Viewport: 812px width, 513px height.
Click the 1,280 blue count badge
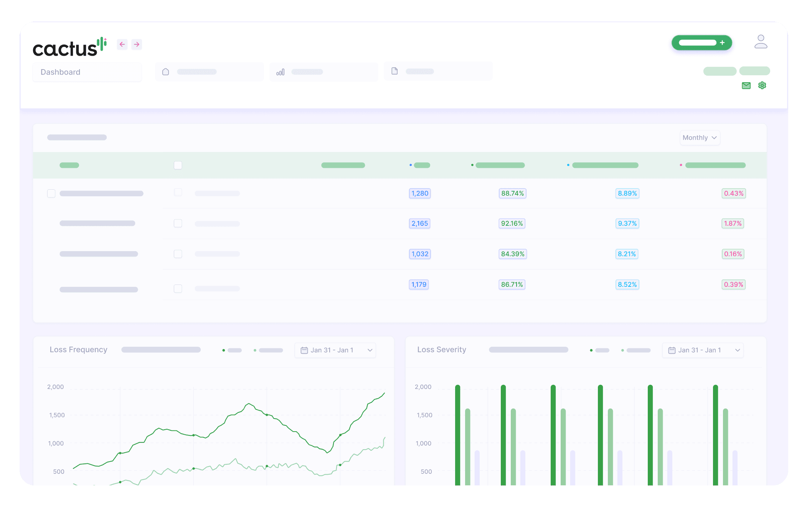point(420,194)
